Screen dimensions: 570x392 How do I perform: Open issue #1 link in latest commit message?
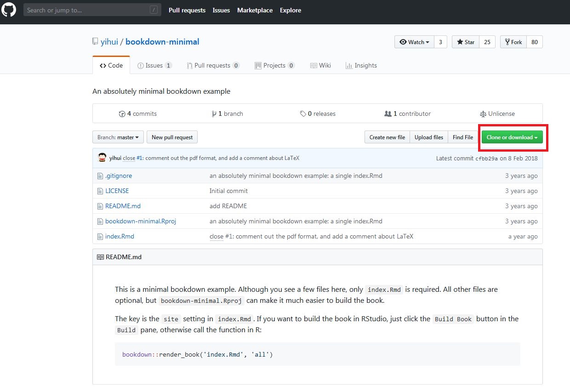pos(139,158)
